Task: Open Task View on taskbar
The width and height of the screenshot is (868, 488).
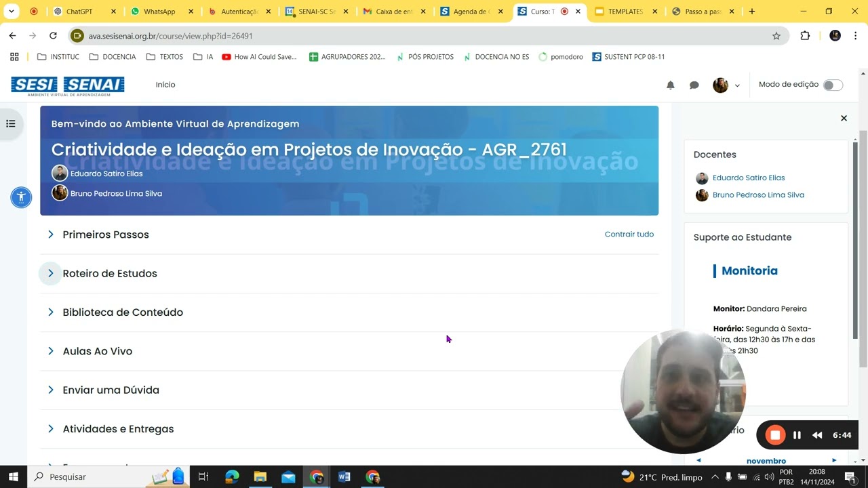Action: (203, 476)
